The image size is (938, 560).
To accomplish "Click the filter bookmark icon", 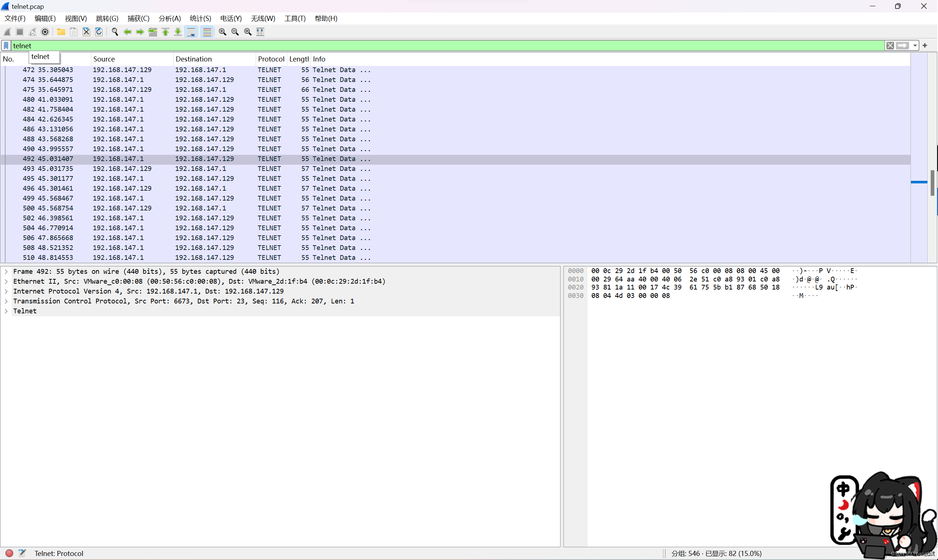I will click(6, 45).
